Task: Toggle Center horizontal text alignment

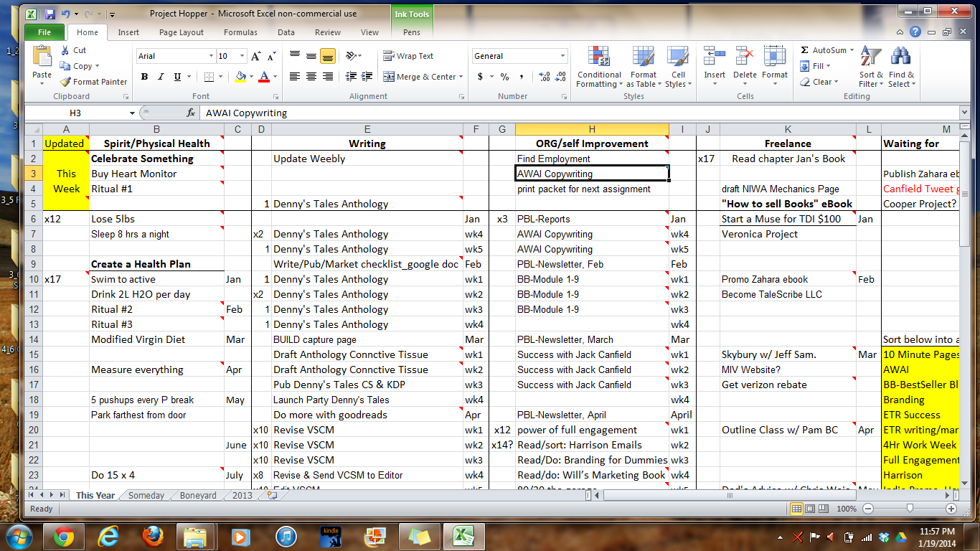Action: point(311,77)
